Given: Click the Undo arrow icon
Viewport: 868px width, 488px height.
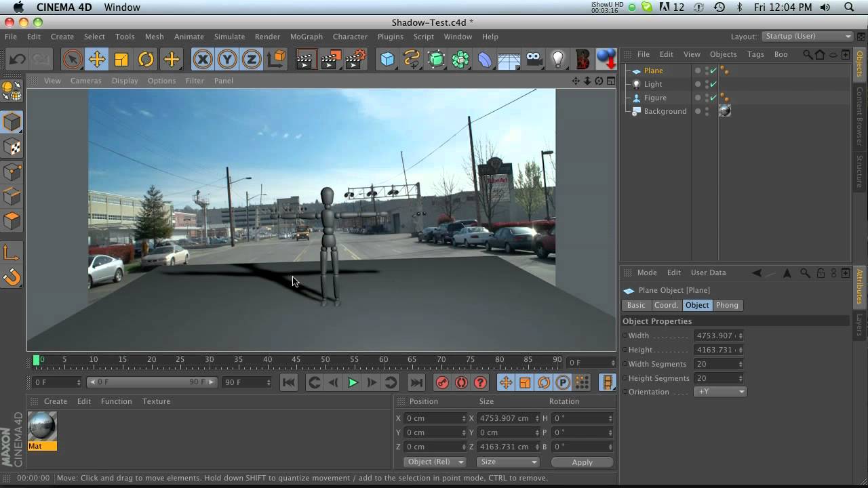Looking at the screenshot, I should 17,60.
